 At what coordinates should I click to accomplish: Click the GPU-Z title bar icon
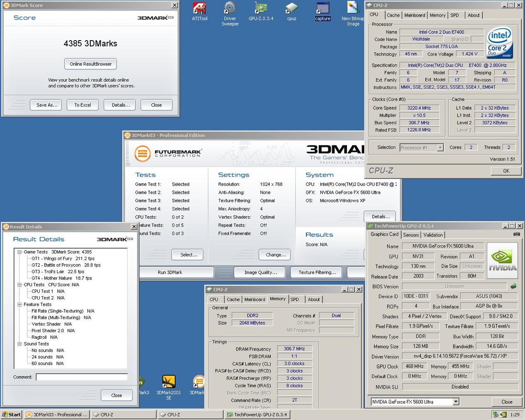point(370,226)
